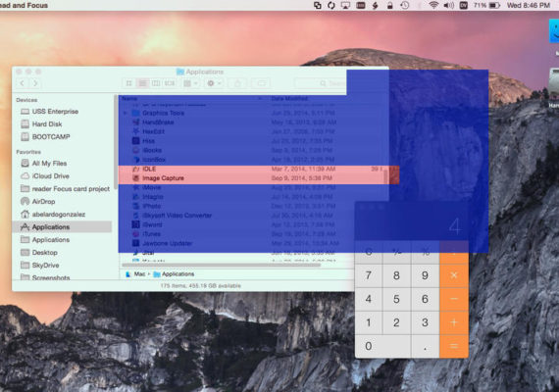The height and width of the screenshot is (392, 559).
Task: Click Calculator decimal point key
Action: pyautogui.click(x=425, y=346)
